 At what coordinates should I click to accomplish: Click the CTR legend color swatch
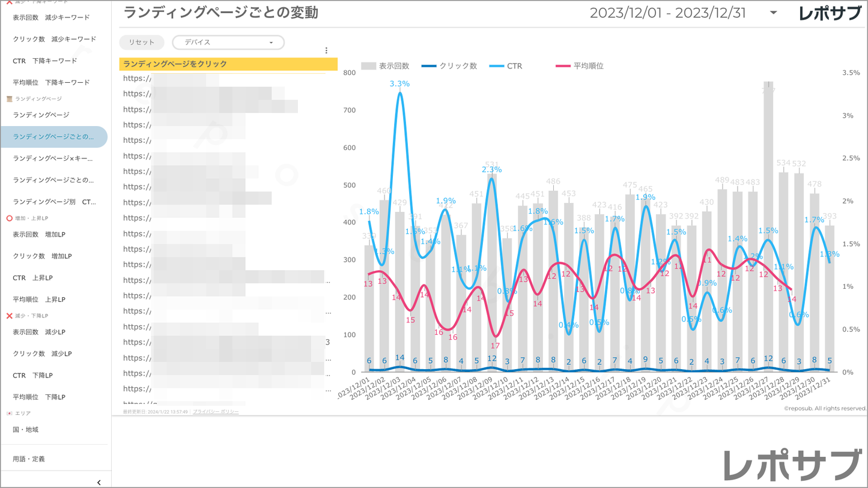(x=496, y=66)
